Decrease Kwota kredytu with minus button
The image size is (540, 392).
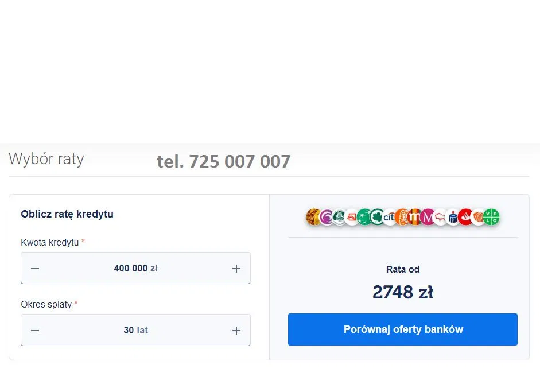pos(35,268)
